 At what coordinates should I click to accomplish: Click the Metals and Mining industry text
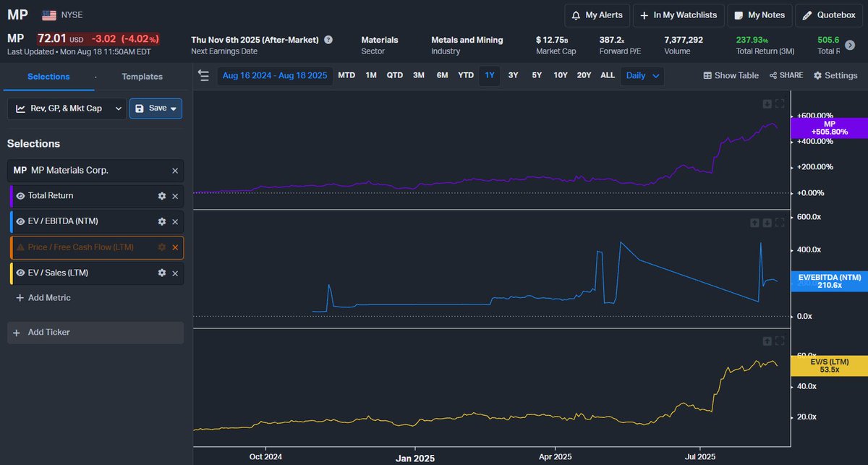tap(467, 40)
